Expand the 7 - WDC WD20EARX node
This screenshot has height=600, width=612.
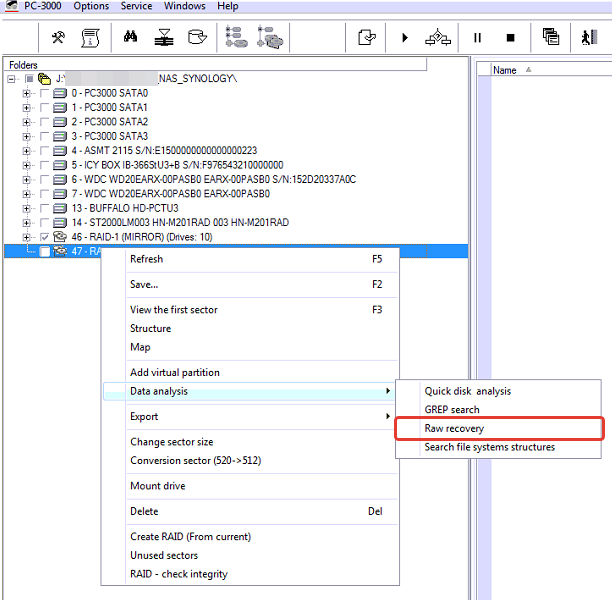click(x=27, y=194)
